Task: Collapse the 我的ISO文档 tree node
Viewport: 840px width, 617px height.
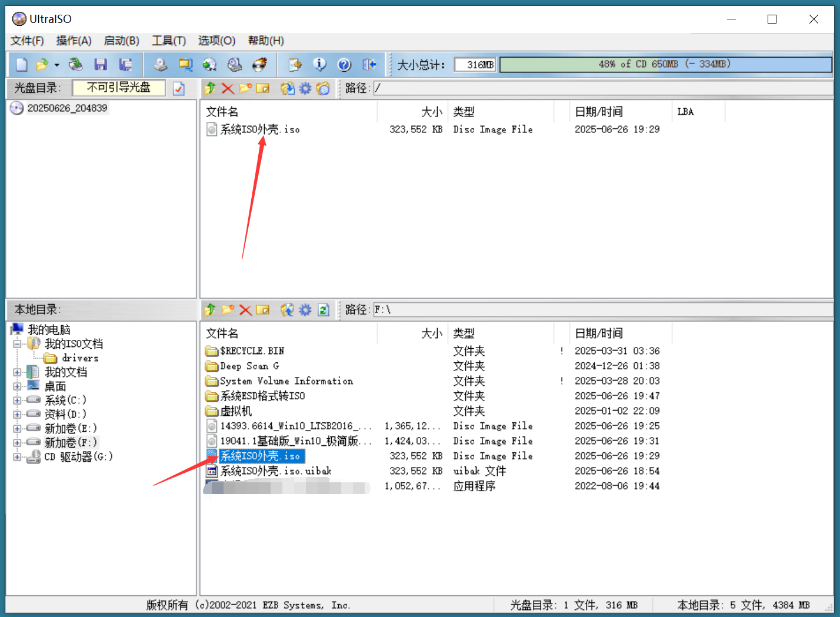Action: click(x=17, y=344)
